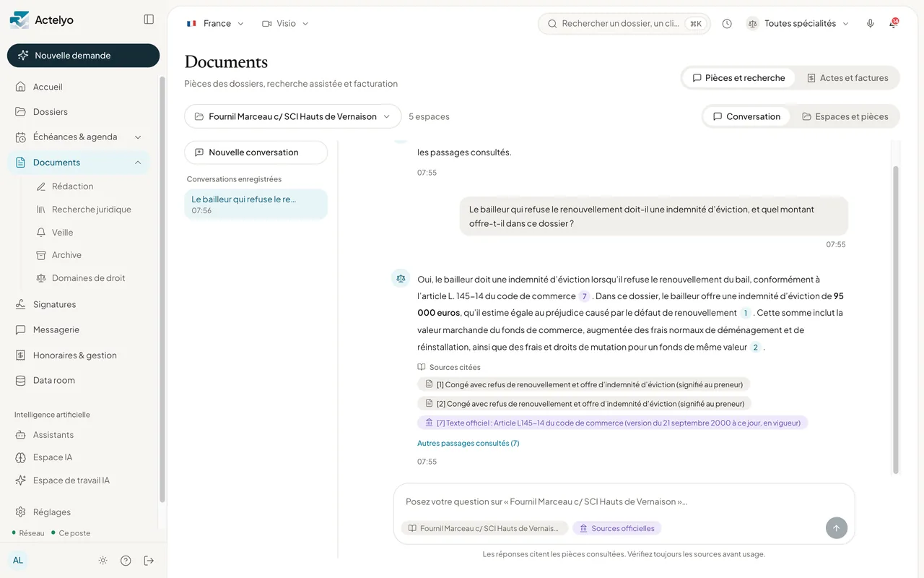Activate the microphone icon
The image size is (924, 578).
(x=871, y=24)
